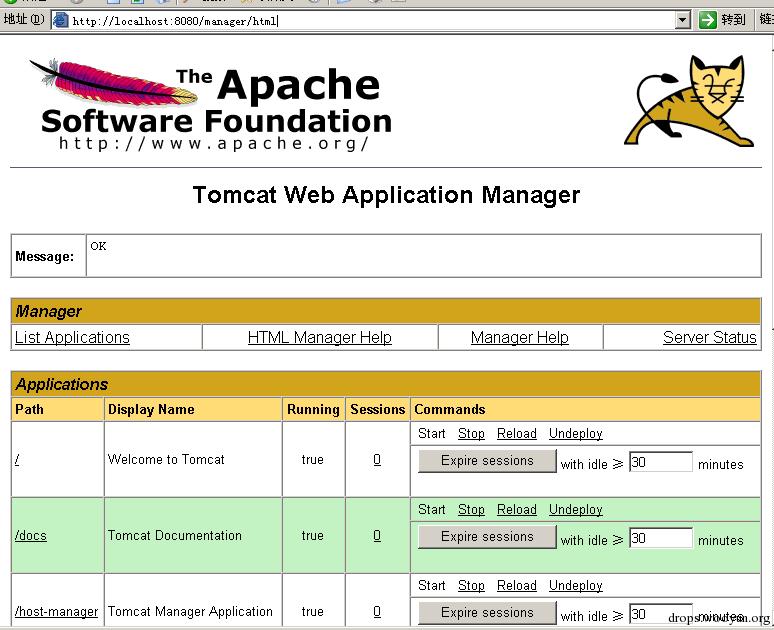Click the green Go arrow button
Image resolution: width=774 pixels, height=630 pixels.
(x=709, y=20)
